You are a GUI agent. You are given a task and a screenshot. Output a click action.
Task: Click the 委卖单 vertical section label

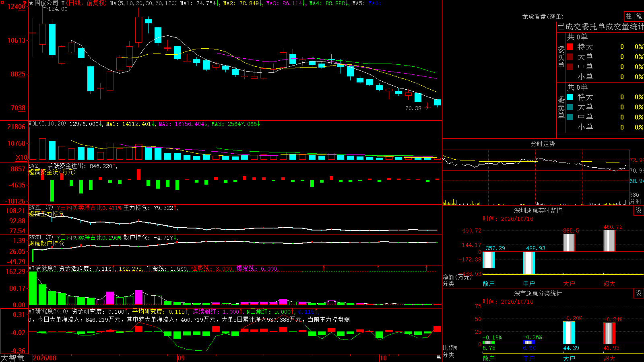tap(561, 107)
